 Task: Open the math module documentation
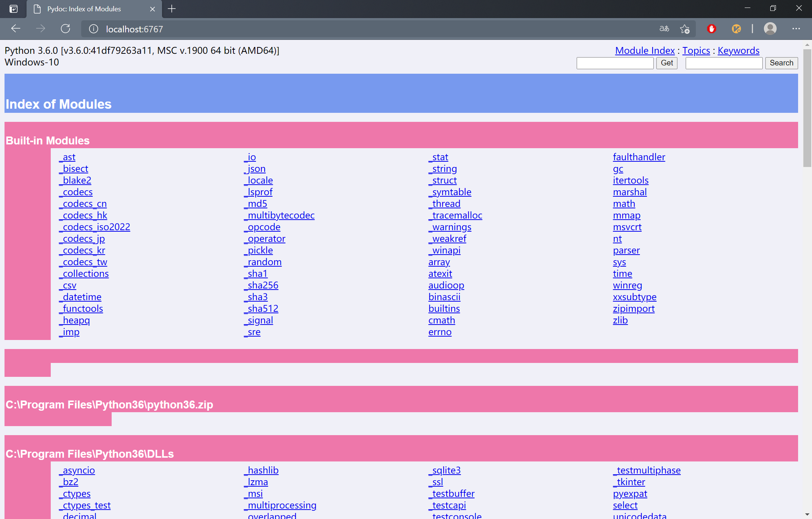tap(624, 203)
